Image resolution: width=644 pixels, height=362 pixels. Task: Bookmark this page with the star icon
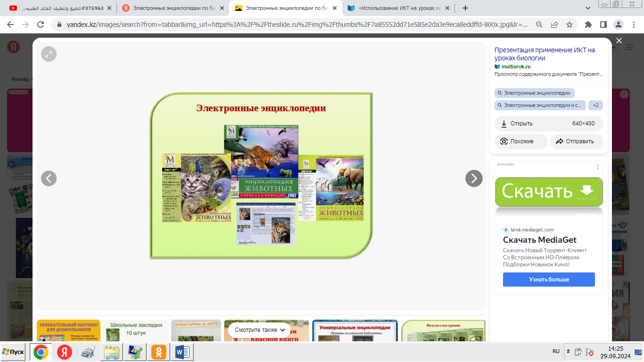[x=570, y=25]
